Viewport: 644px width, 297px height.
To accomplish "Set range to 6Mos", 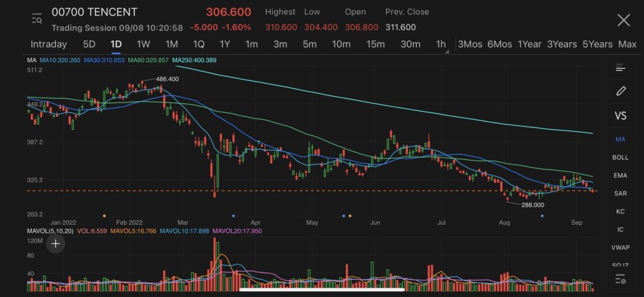I will (499, 45).
